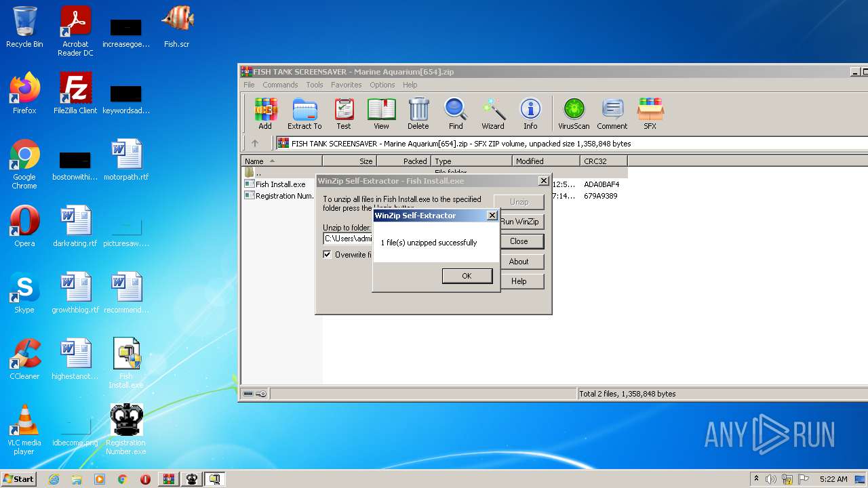Click the View toolbar icon

(381, 114)
